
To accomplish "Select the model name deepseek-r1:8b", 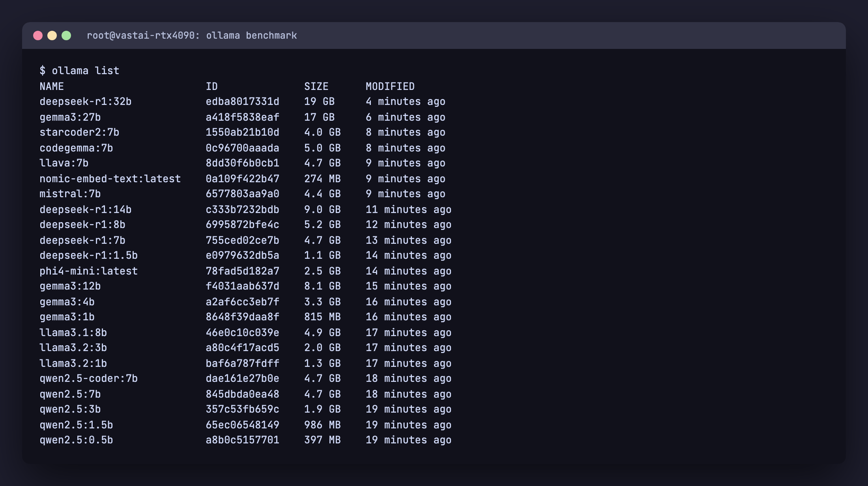I will click(82, 224).
